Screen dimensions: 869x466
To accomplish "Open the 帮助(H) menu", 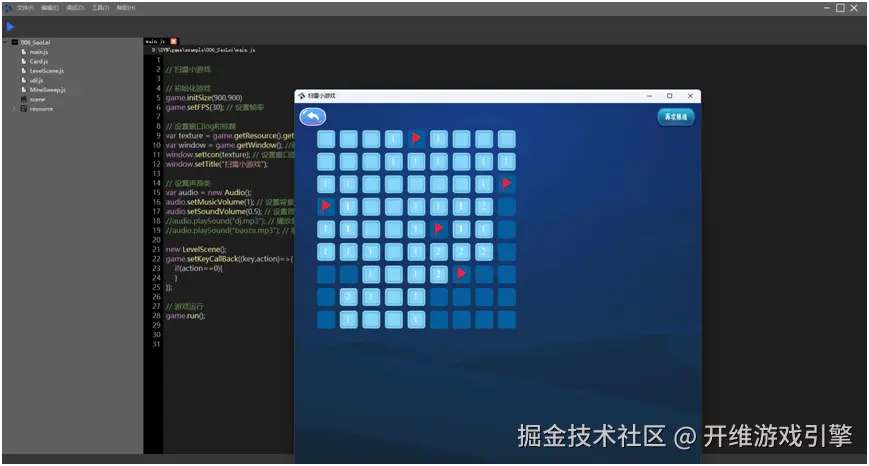I will pyautogui.click(x=126, y=8).
